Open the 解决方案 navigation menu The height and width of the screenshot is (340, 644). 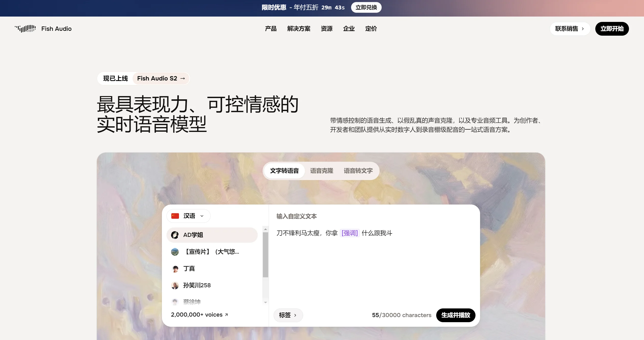click(299, 29)
